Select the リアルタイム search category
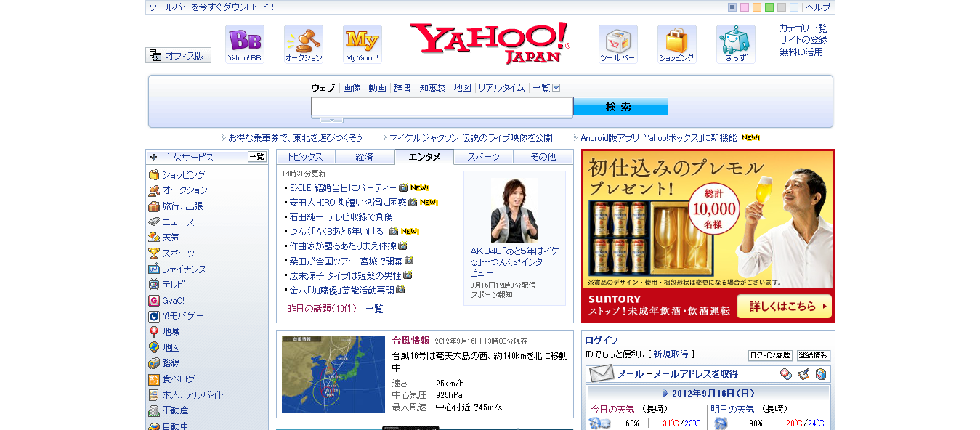Screen dimensions: 980x430 (501, 88)
